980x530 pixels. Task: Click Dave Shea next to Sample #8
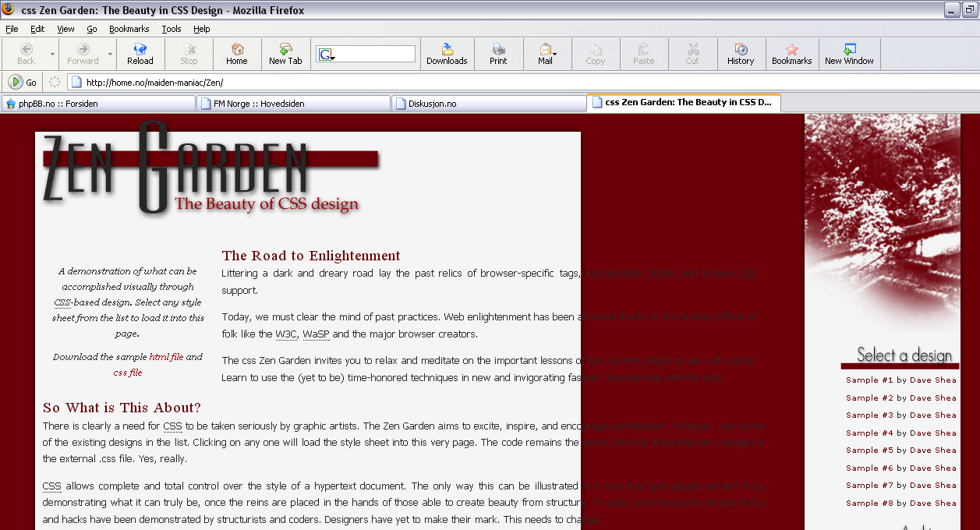point(932,503)
